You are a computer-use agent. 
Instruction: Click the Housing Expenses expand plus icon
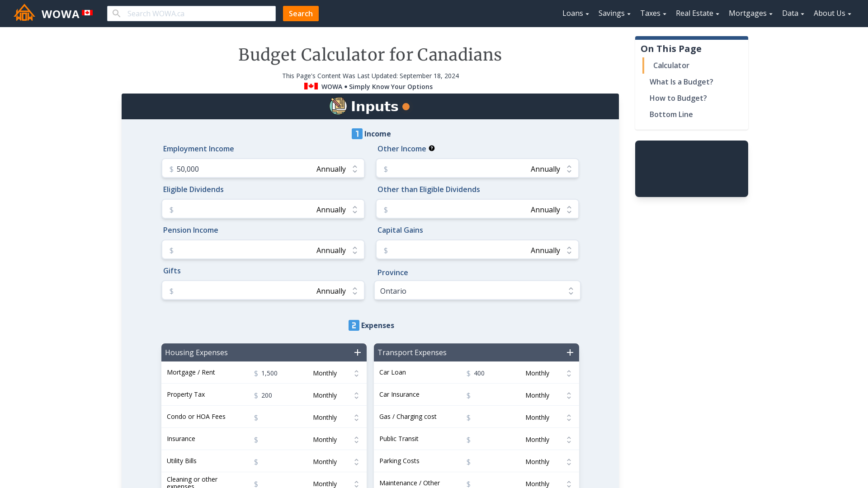(358, 352)
